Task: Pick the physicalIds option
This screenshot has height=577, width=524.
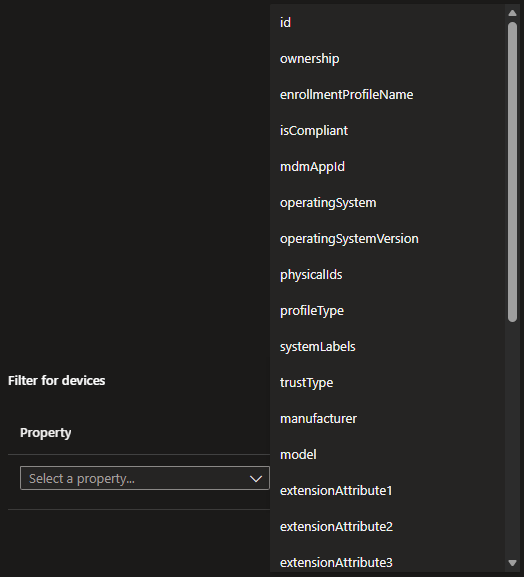Action: click(x=387, y=275)
